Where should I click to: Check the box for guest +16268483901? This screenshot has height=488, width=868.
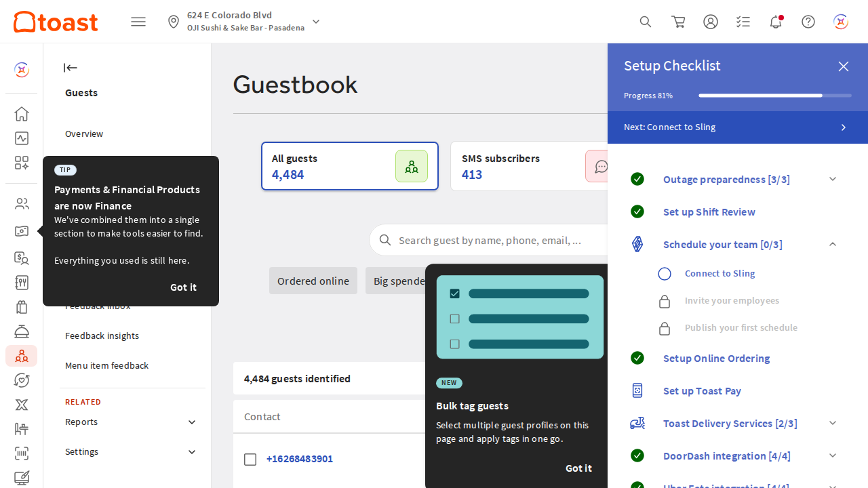tap(250, 460)
